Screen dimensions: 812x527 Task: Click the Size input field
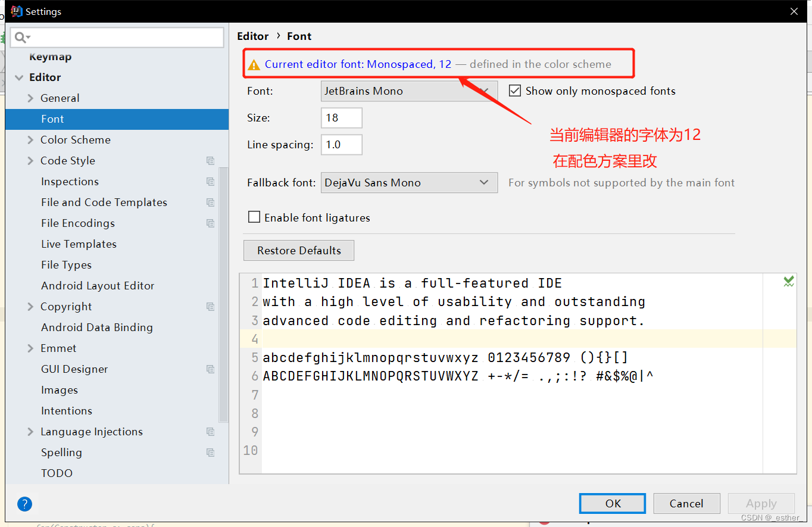[x=342, y=118]
